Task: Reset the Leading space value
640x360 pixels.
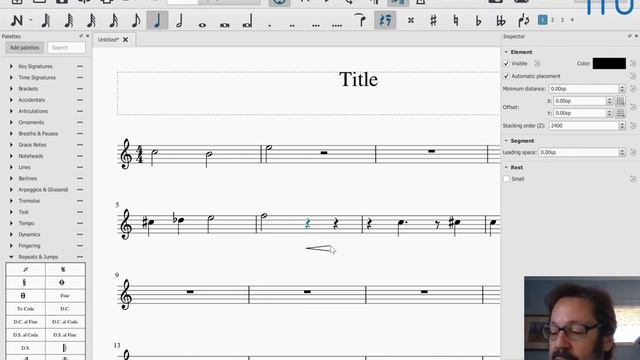Action: click(x=633, y=152)
